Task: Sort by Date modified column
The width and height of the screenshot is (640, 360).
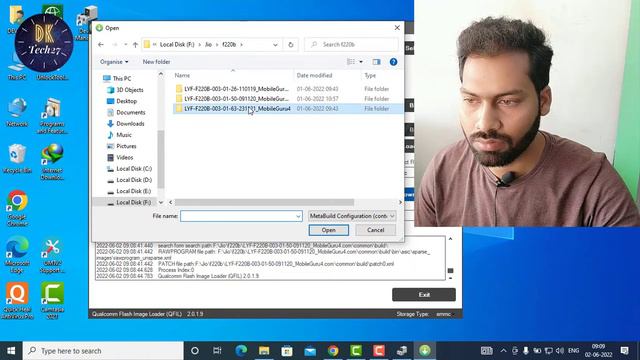Action: pos(314,76)
